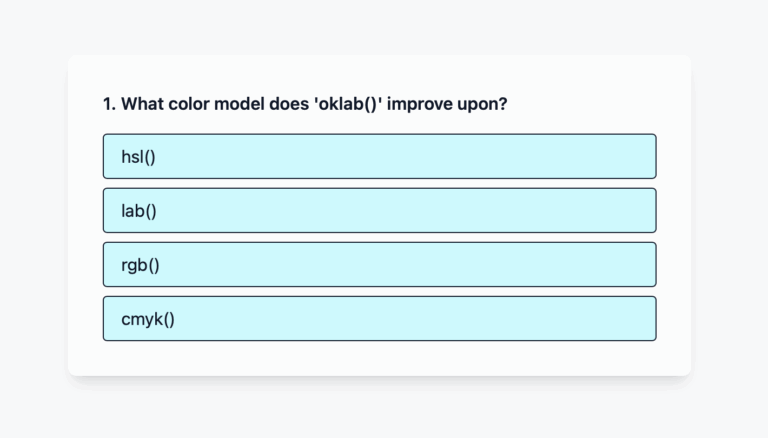The height and width of the screenshot is (438, 768).
Task: Select the 'hsl()' answer option
Action: click(379, 156)
